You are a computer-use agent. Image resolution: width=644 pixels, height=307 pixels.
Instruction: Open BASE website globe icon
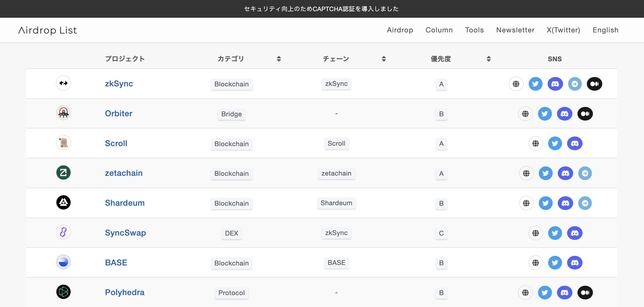[x=535, y=263]
